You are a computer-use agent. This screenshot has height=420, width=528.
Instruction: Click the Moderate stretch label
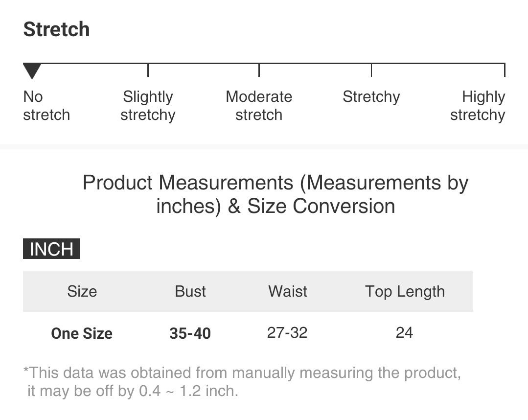click(x=259, y=106)
